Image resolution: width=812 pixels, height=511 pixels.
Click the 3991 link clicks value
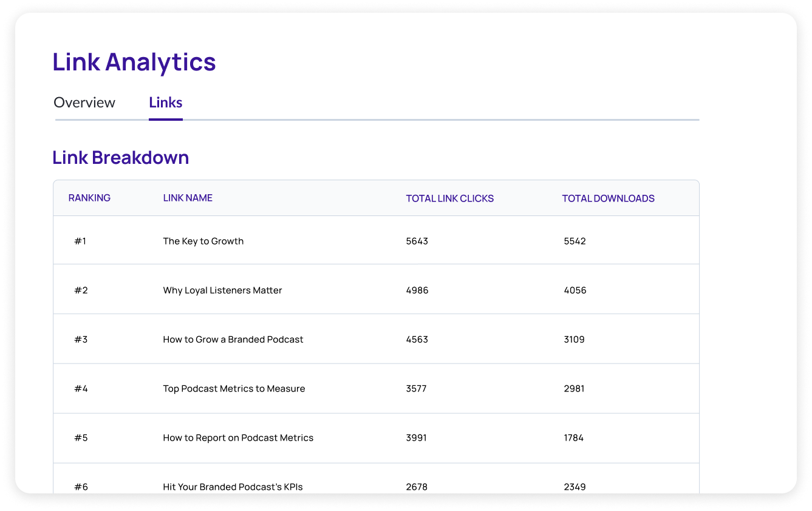pos(416,438)
